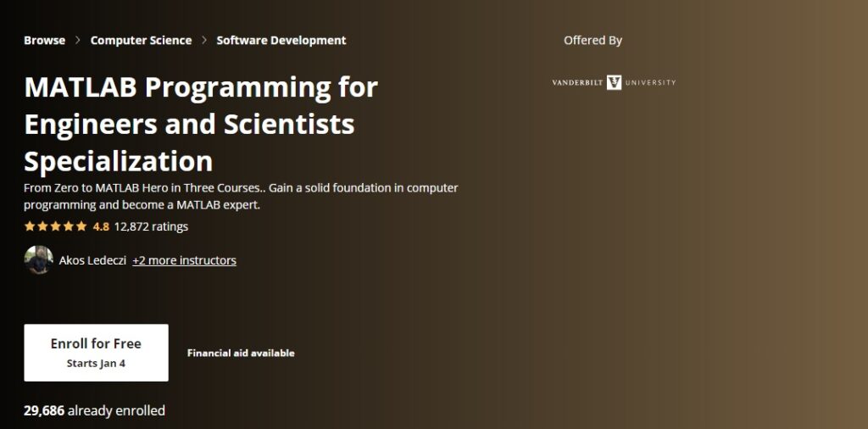
Task: Click the Vanderbilt University logo
Action: [614, 82]
